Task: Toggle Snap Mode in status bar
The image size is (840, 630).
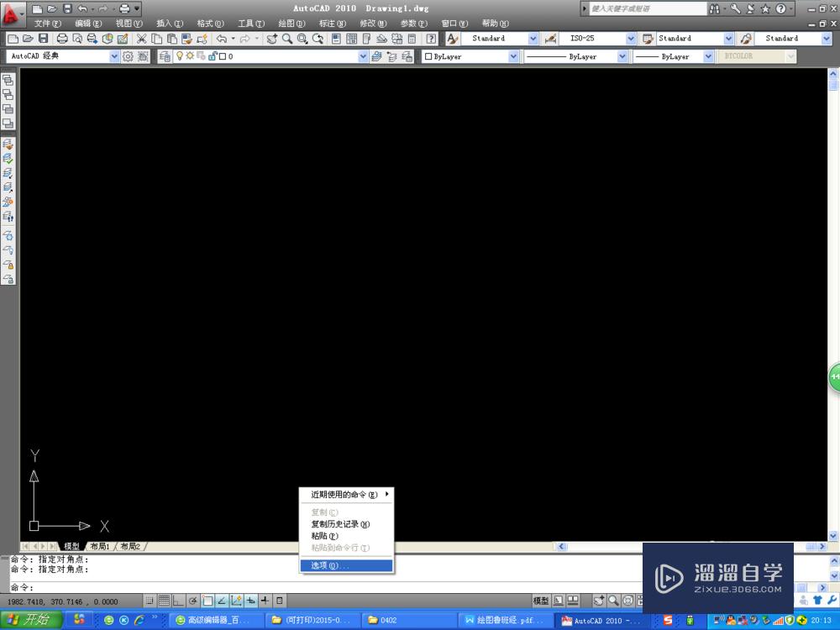Action: click(x=150, y=601)
